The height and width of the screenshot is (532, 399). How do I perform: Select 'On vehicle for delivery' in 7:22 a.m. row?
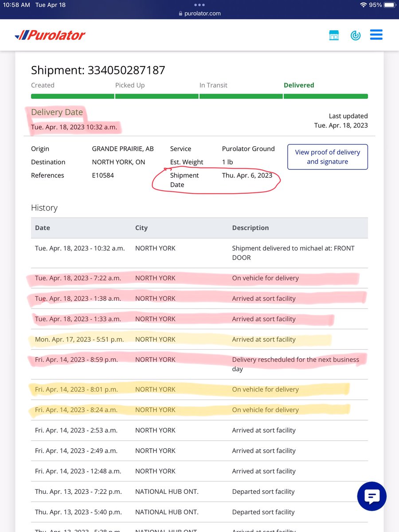(x=266, y=278)
